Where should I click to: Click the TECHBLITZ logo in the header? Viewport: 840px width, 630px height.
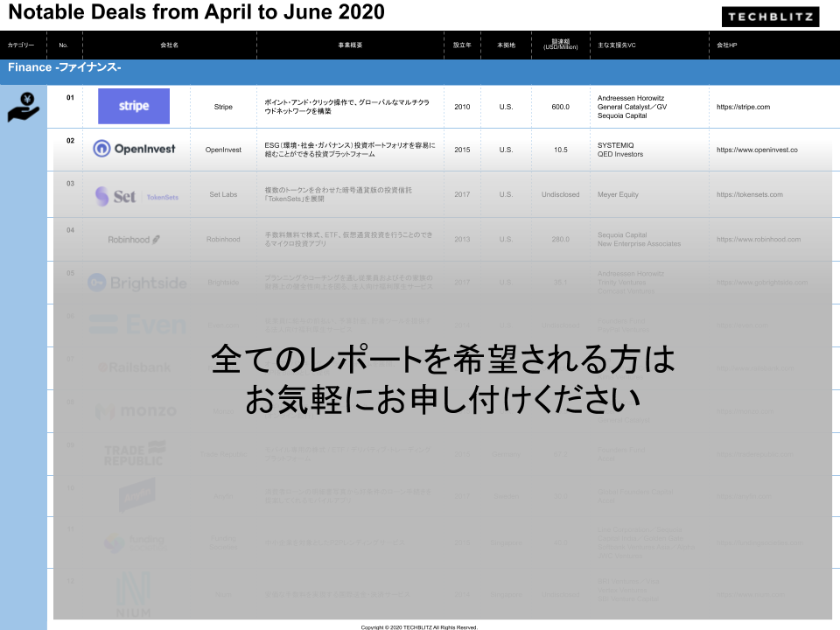click(770, 17)
